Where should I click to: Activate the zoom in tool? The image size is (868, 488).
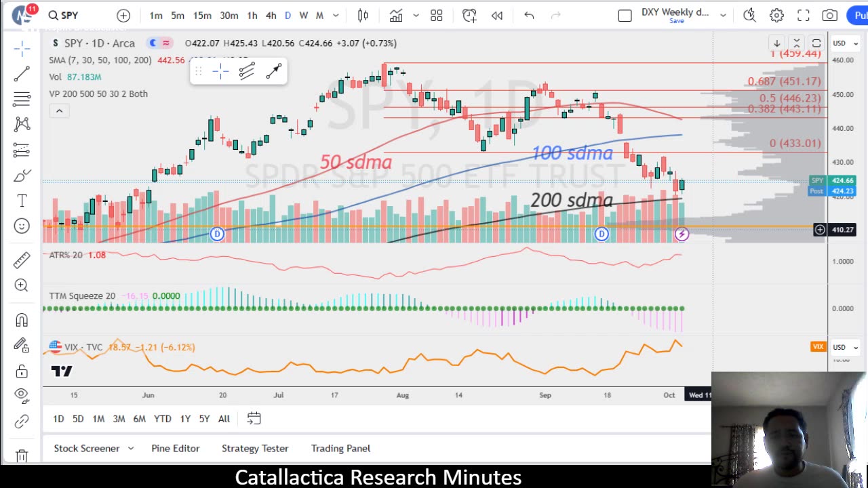[x=22, y=285]
